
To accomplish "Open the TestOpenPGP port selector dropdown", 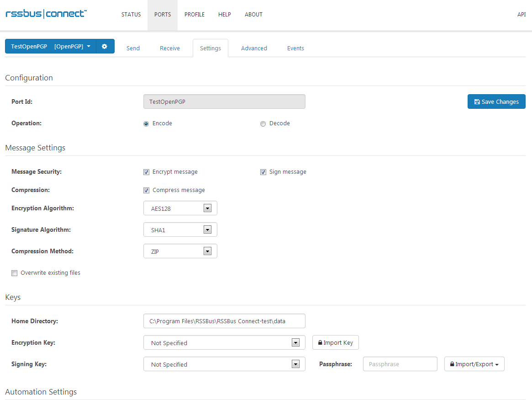I will [x=50, y=46].
